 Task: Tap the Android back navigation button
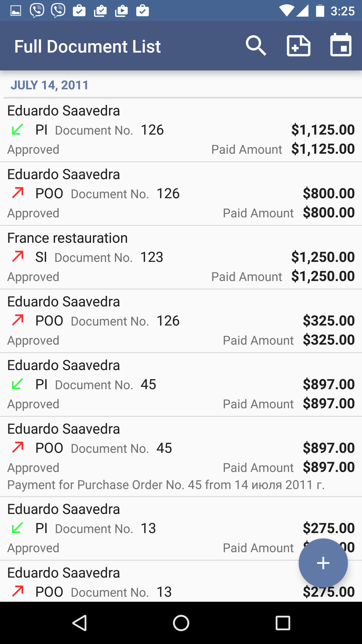(x=80, y=623)
